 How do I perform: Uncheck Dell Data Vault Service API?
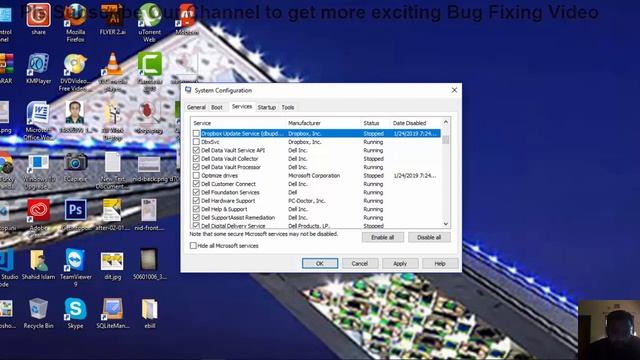[196, 150]
